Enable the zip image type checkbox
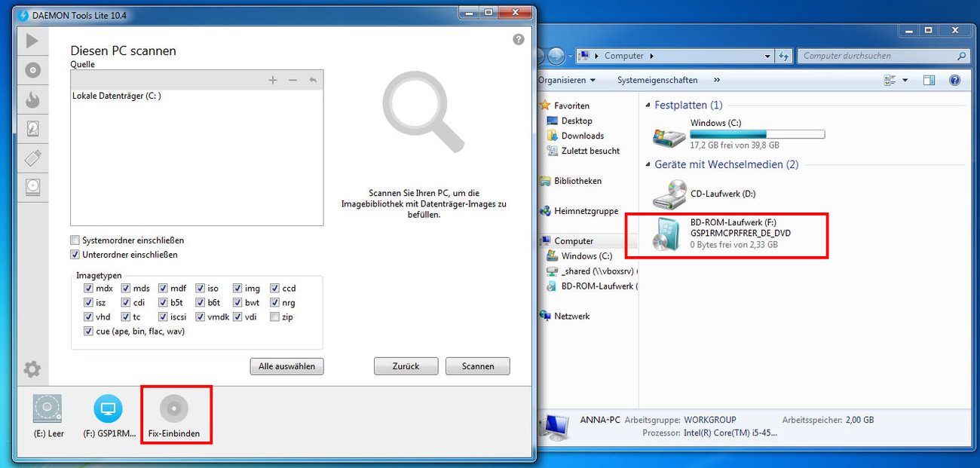Image resolution: width=980 pixels, height=468 pixels. click(x=275, y=317)
